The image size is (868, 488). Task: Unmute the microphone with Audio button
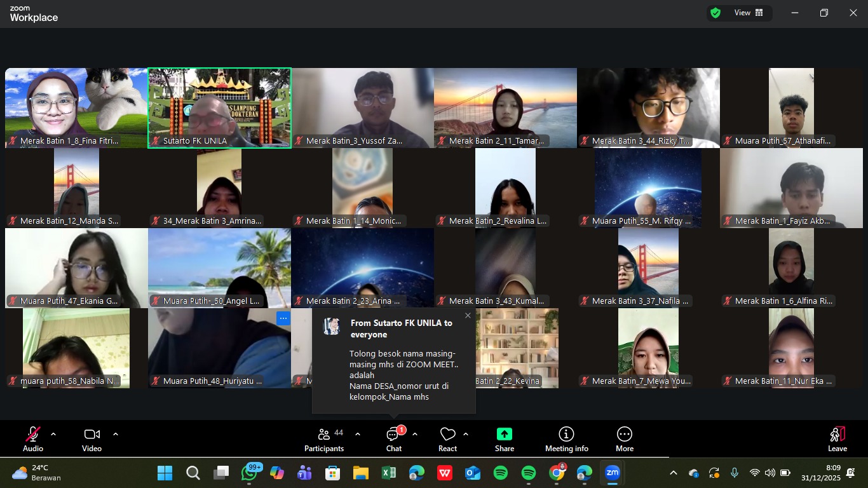tap(33, 439)
